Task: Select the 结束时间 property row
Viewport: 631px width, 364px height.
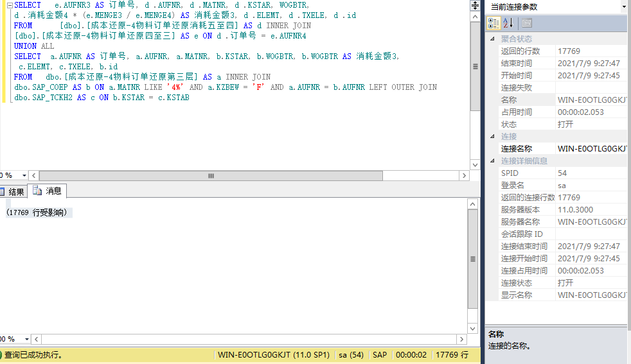Action: click(x=563, y=63)
